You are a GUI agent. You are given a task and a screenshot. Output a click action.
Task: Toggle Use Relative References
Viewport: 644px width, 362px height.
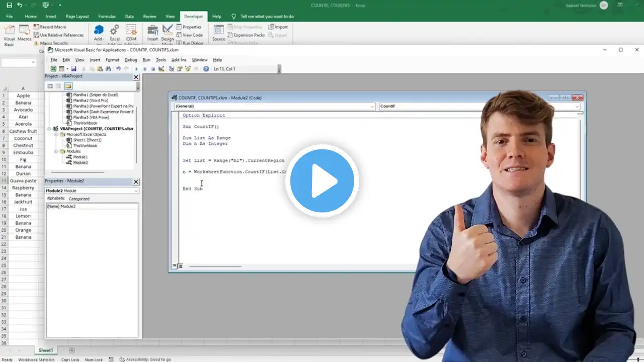58,35
